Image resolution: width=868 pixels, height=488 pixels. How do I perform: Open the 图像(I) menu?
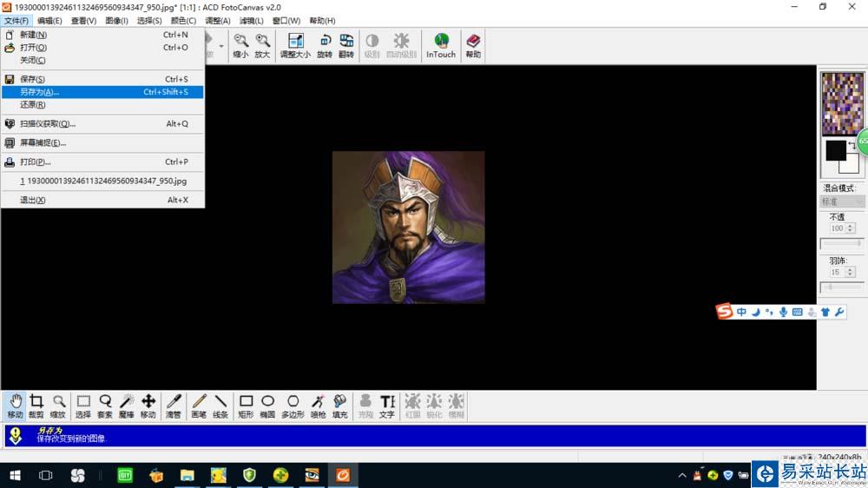click(117, 21)
